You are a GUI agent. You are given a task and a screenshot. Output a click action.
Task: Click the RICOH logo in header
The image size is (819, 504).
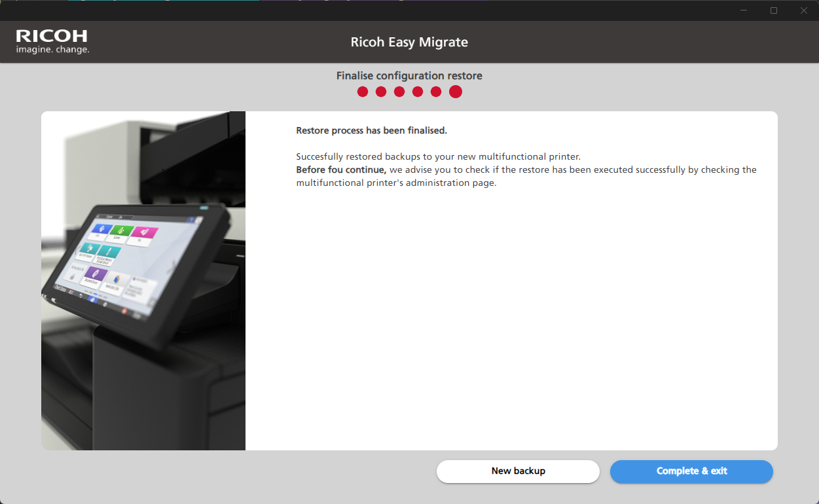[x=52, y=37]
